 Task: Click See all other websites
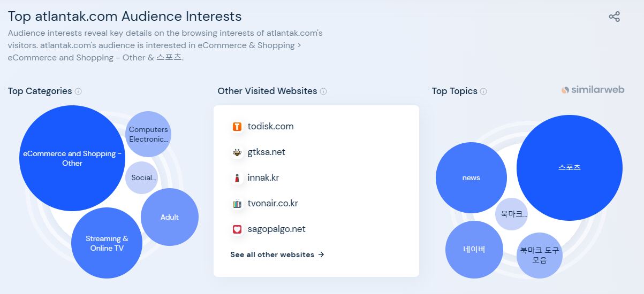(x=277, y=254)
